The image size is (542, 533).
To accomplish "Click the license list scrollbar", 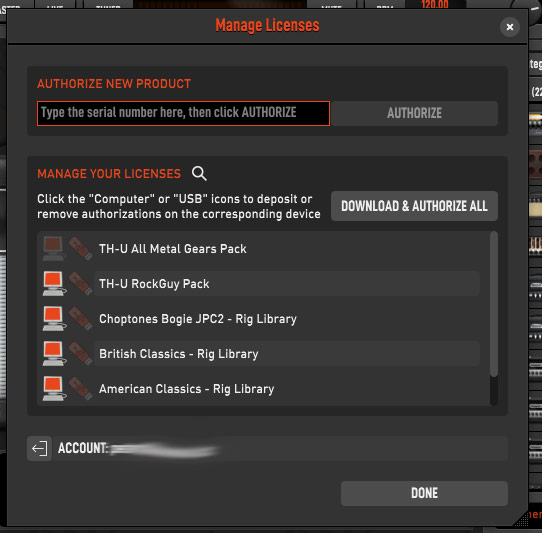I will click(494, 304).
